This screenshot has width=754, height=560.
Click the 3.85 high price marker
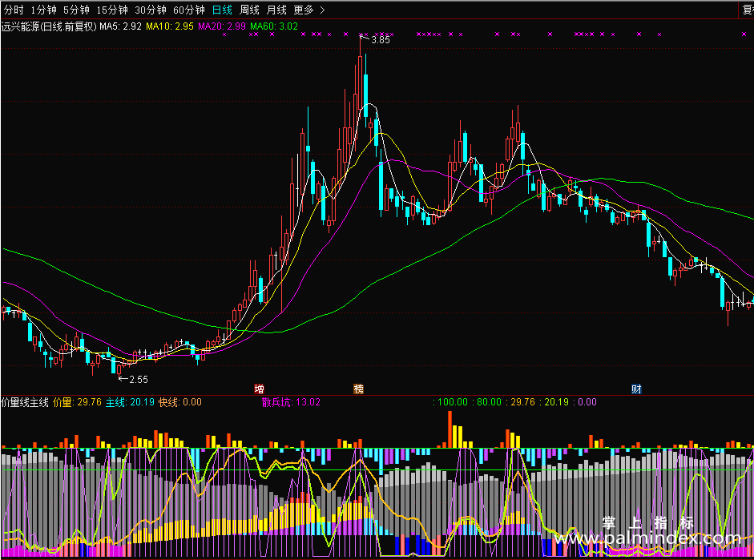(381, 40)
